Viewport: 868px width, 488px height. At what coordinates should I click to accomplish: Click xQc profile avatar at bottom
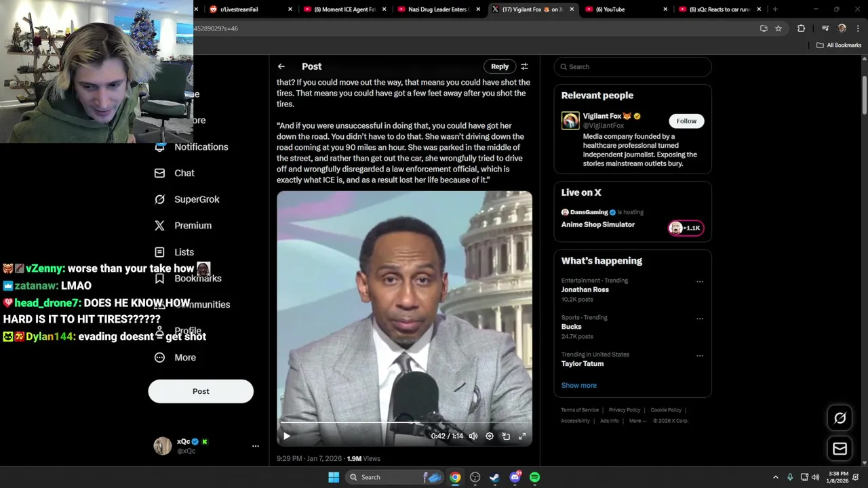tap(163, 446)
